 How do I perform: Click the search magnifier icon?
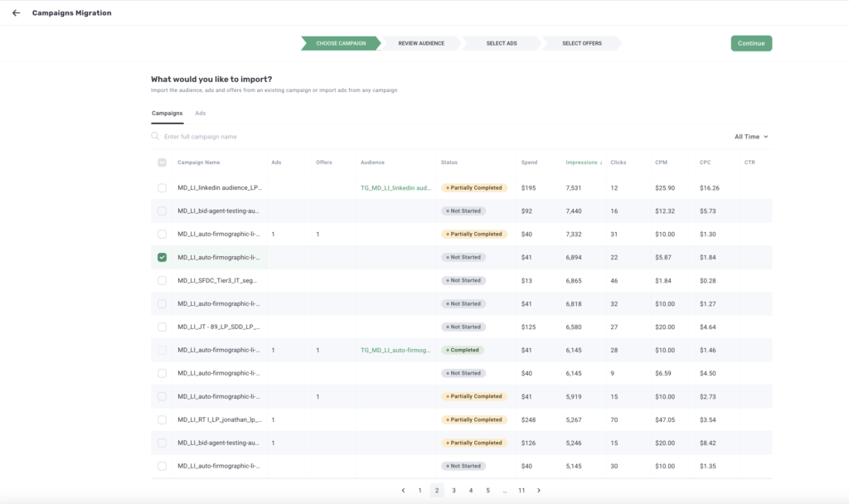(155, 137)
